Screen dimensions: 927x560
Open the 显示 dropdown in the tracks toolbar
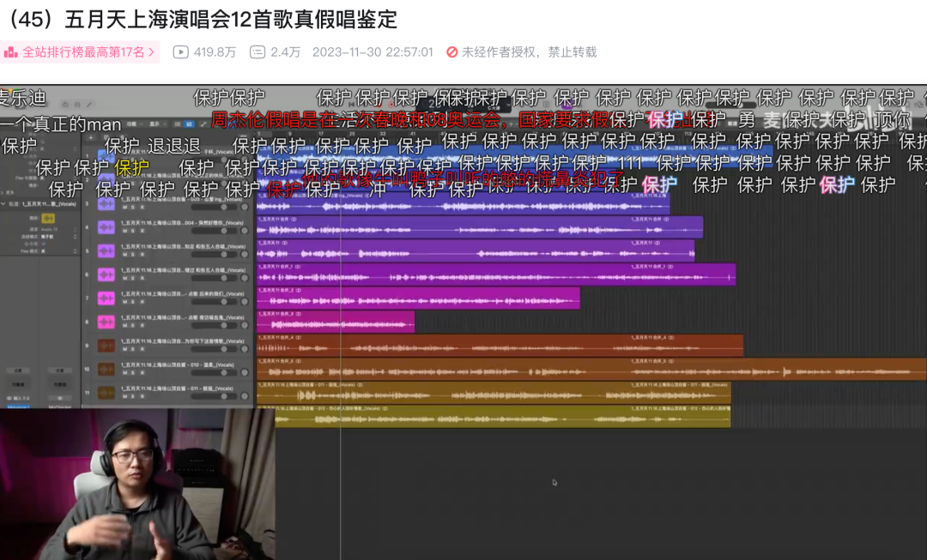click(156, 124)
